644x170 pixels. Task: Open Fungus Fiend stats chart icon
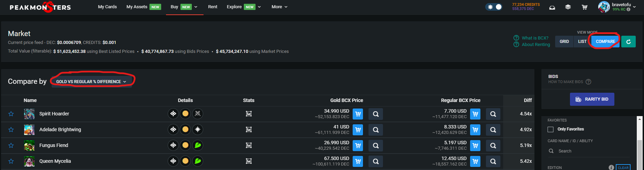pos(249,145)
